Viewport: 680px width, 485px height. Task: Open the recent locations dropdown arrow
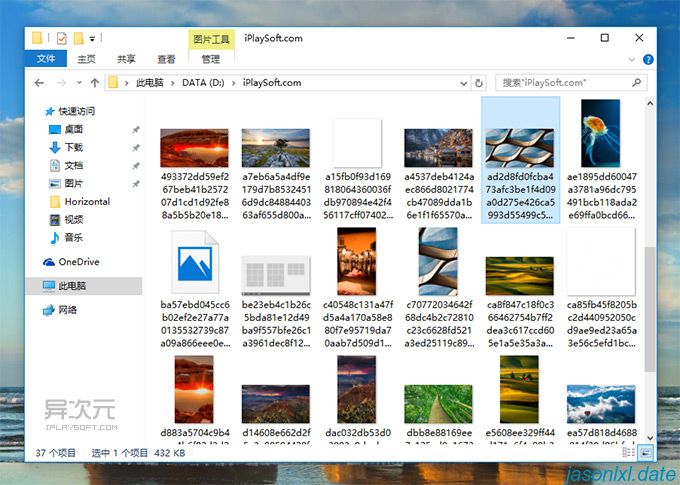[79, 82]
